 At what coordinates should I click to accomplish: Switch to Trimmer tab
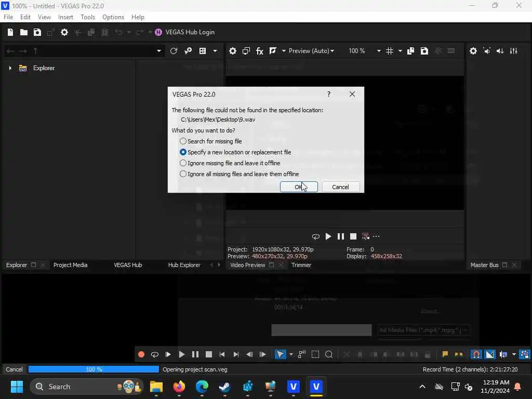(x=301, y=265)
